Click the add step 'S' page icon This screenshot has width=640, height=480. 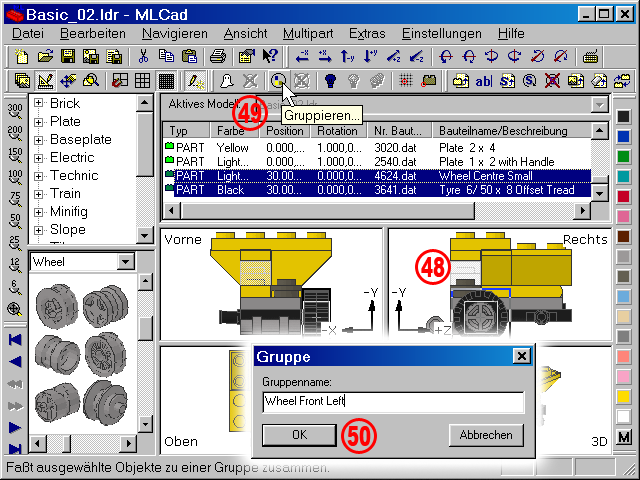click(507, 81)
